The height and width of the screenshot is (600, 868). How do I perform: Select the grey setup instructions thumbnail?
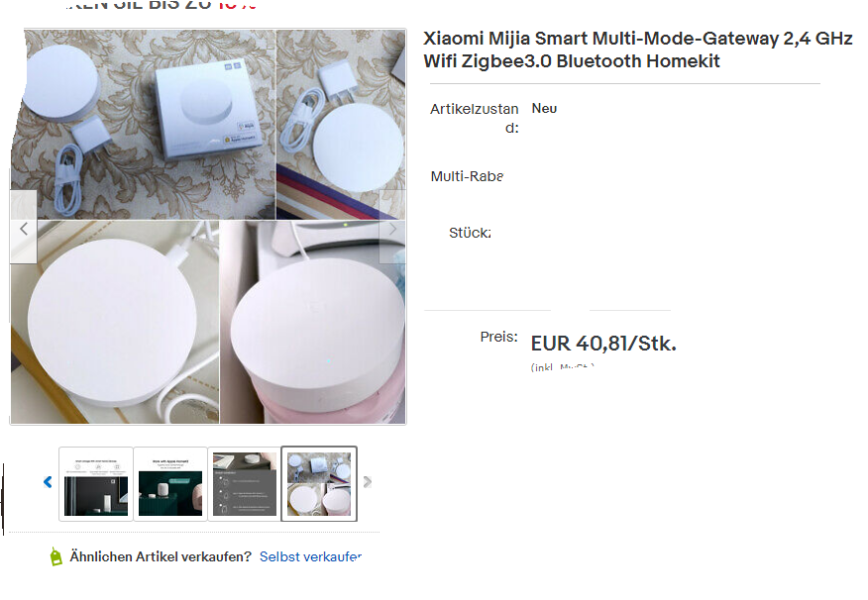[x=245, y=484]
